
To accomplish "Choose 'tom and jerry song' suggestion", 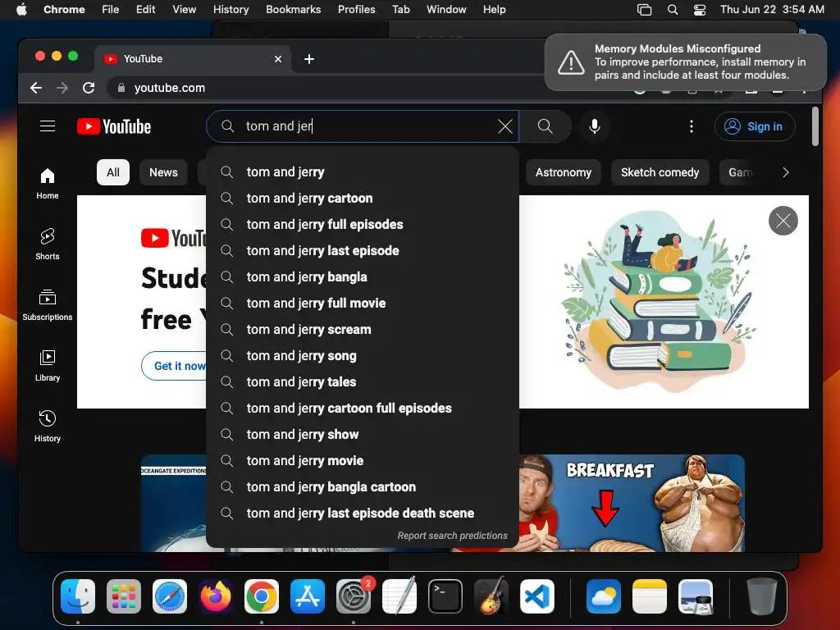I will coord(363,356).
